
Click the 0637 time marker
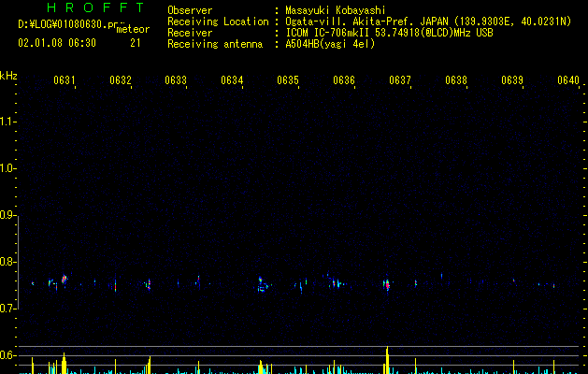click(x=400, y=79)
